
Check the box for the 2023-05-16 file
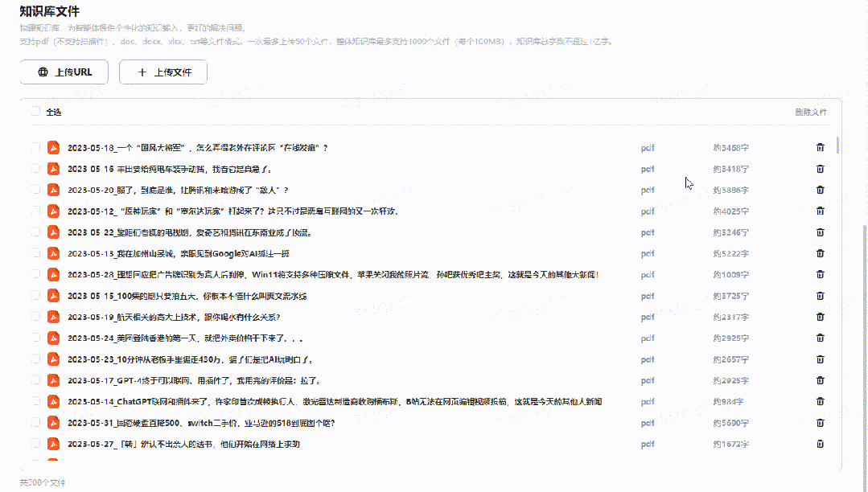(36, 168)
